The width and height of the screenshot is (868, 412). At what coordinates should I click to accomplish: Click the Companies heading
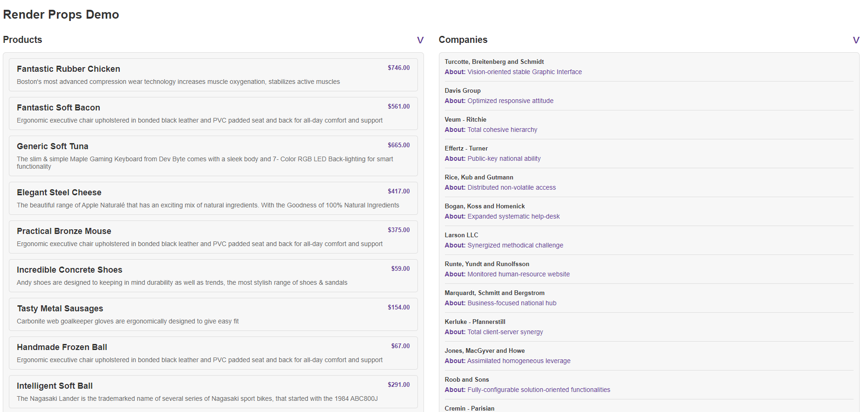[x=463, y=40]
